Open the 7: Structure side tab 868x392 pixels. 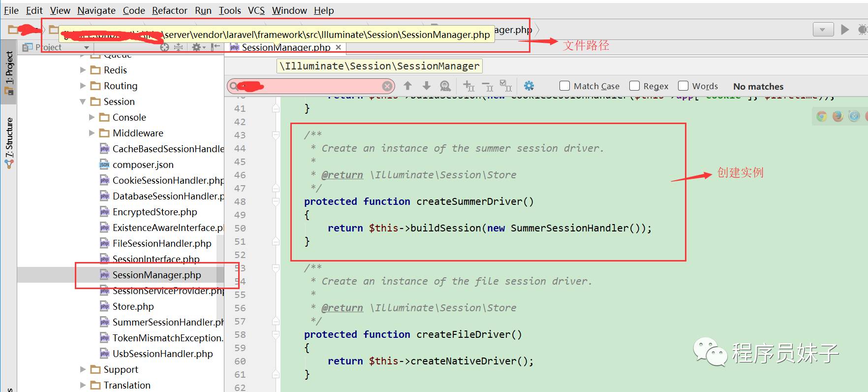9,142
